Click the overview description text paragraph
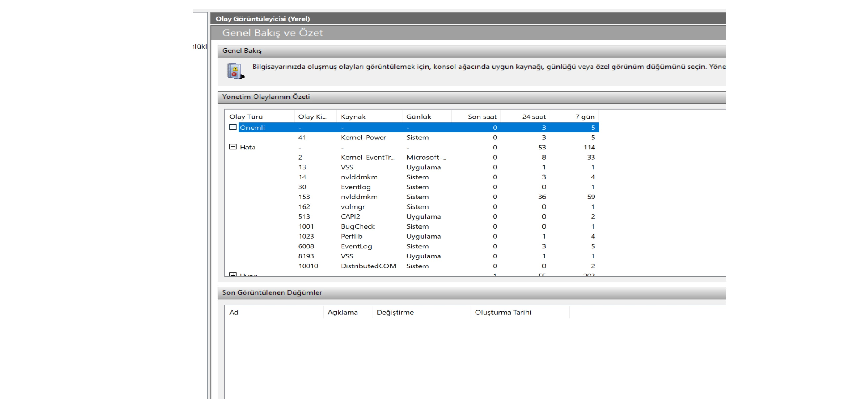 pos(489,67)
